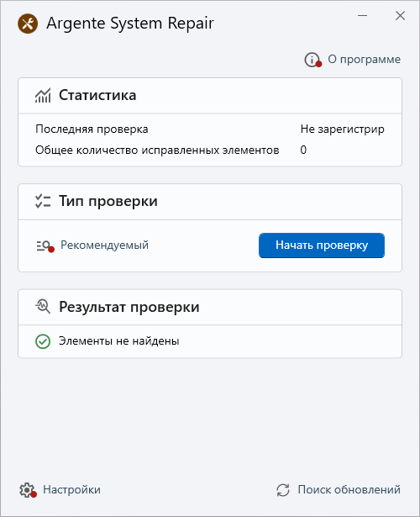The width and height of the screenshot is (420, 517).
Task: Click the refresh arrows update icon
Action: coord(283,490)
